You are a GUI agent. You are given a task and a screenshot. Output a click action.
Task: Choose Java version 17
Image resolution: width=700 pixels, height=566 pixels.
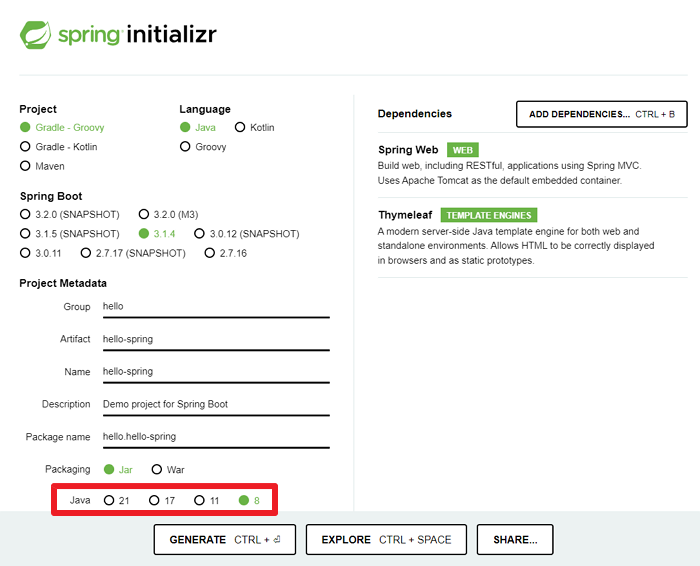coord(162,500)
